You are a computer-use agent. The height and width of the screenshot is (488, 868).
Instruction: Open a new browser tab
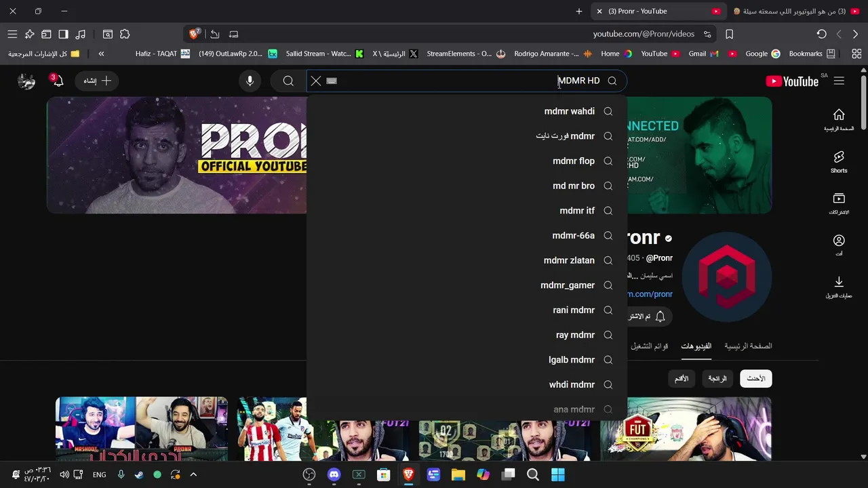(579, 12)
